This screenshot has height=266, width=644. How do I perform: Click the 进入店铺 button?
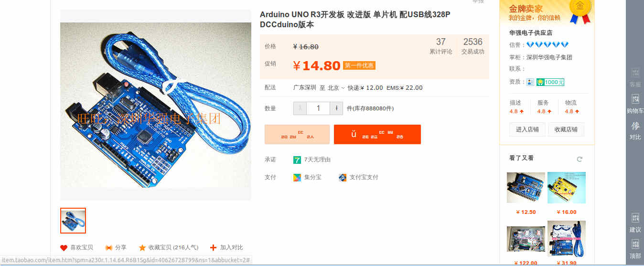pos(527,129)
